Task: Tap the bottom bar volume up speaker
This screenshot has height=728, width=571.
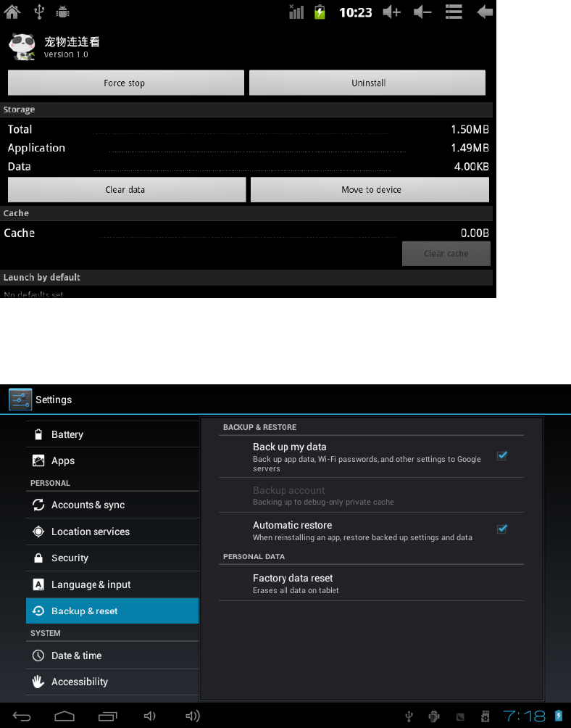Action: point(193,716)
